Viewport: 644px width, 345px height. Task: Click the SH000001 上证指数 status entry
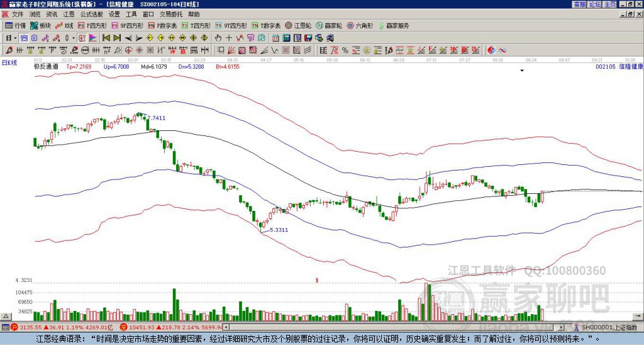click(x=608, y=327)
